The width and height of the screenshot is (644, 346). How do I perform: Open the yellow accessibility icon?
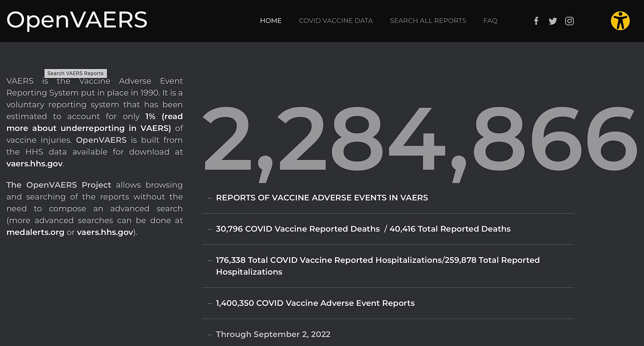coord(620,21)
